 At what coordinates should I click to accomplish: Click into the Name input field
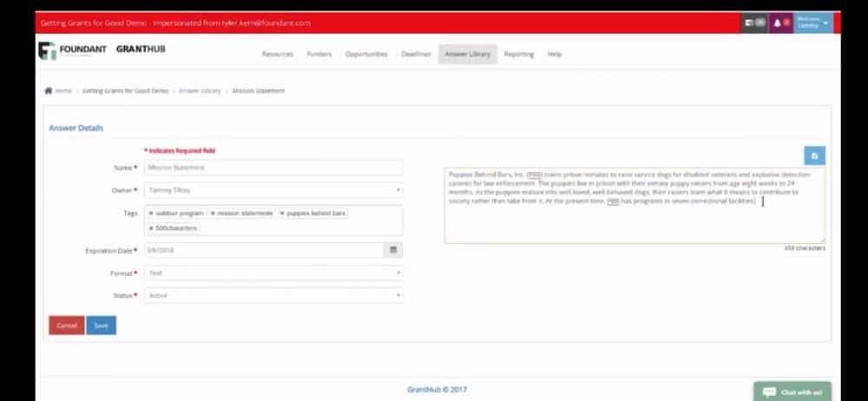click(271, 168)
